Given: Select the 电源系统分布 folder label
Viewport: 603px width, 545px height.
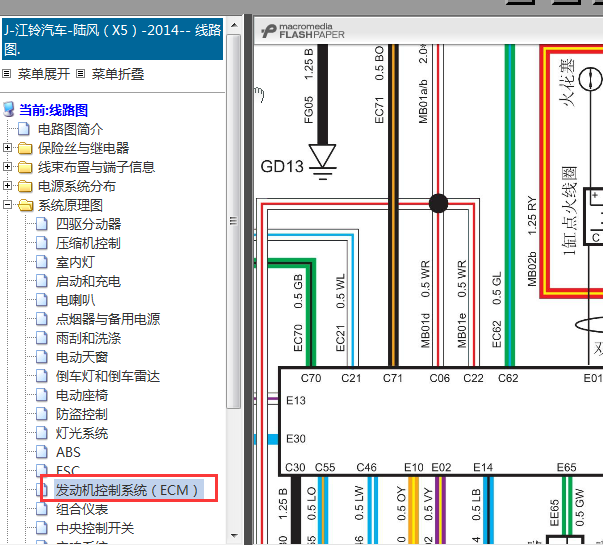Looking at the screenshot, I should [77, 186].
